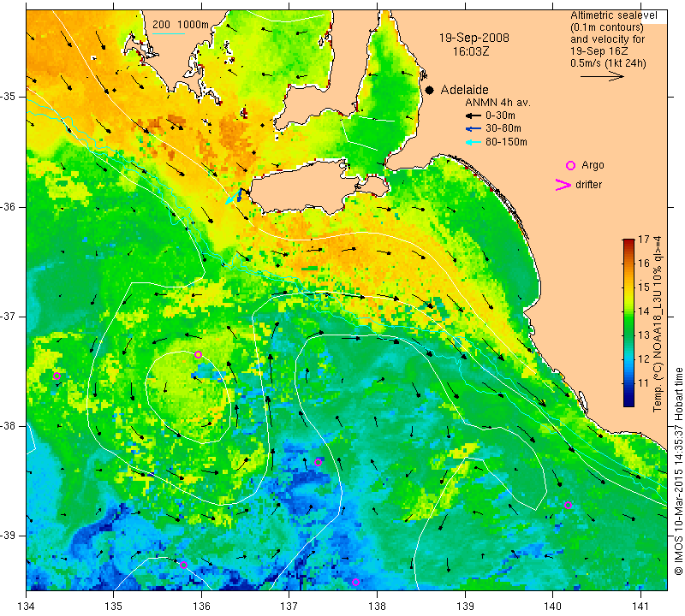The height and width of the screenshot is (616, 685).
Task: Click the IMOS copyright timestamp text
Action: pyautogui.click(x=678, y=471)
